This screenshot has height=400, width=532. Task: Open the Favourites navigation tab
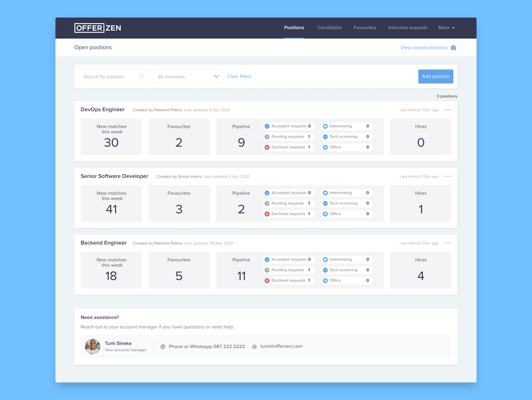pos(365,28)
